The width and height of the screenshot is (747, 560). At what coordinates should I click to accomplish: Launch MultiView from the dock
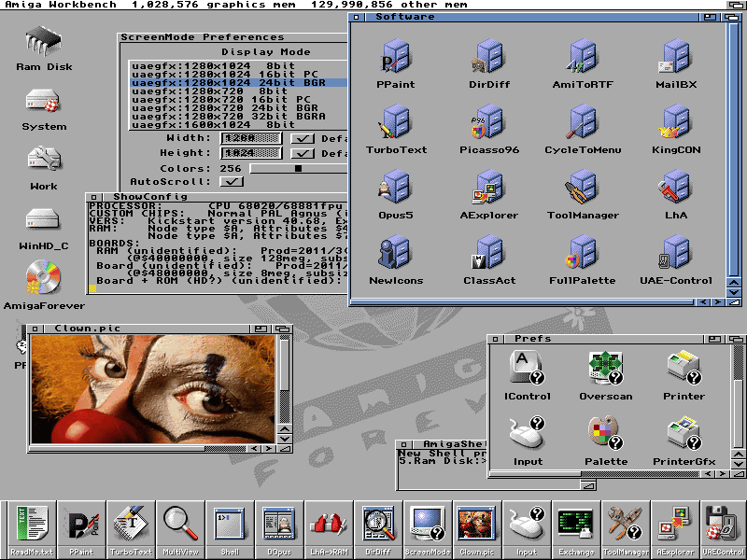pos(180,529)
